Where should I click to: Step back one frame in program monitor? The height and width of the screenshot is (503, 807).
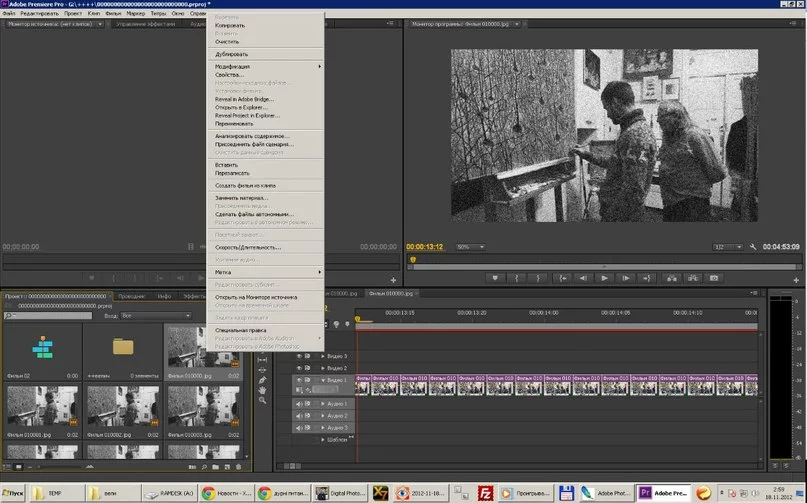tap(583, 278)
